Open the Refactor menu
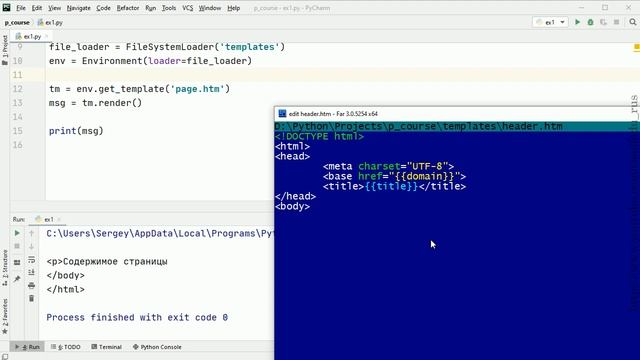 point(128,8)
